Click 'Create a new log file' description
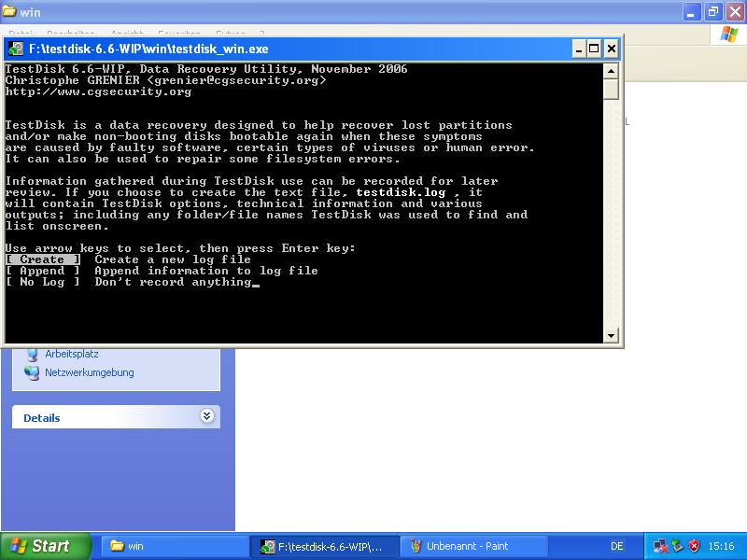Viewport: 747px width, 560px height. tap(173, 259)
